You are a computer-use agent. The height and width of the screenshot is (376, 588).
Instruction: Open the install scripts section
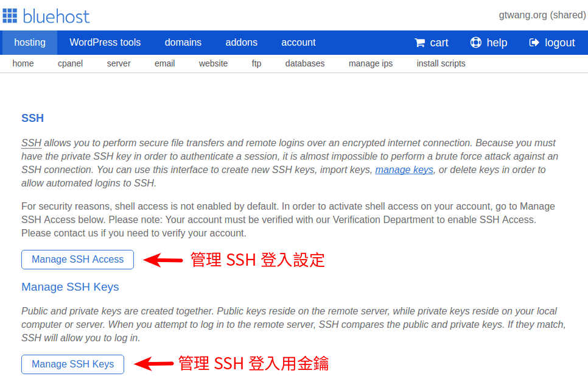[441, 63]
